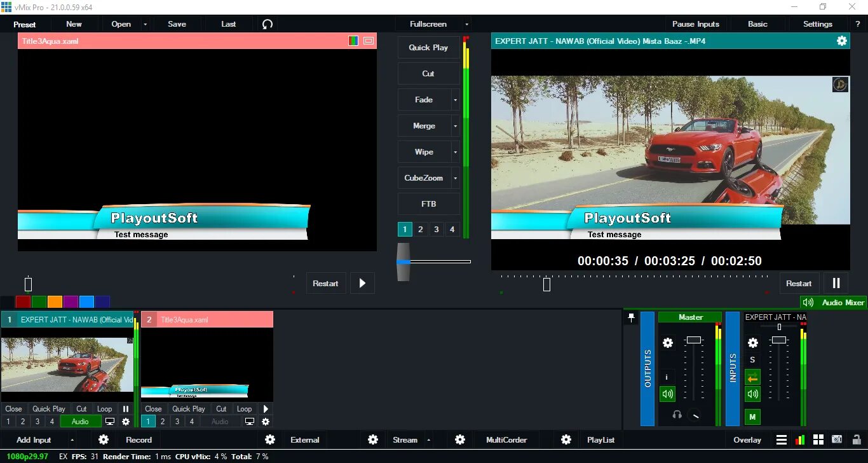Toggle Loop on input 2
The width and height of the screenshot is (868, 463).
[x=244, y=409]
